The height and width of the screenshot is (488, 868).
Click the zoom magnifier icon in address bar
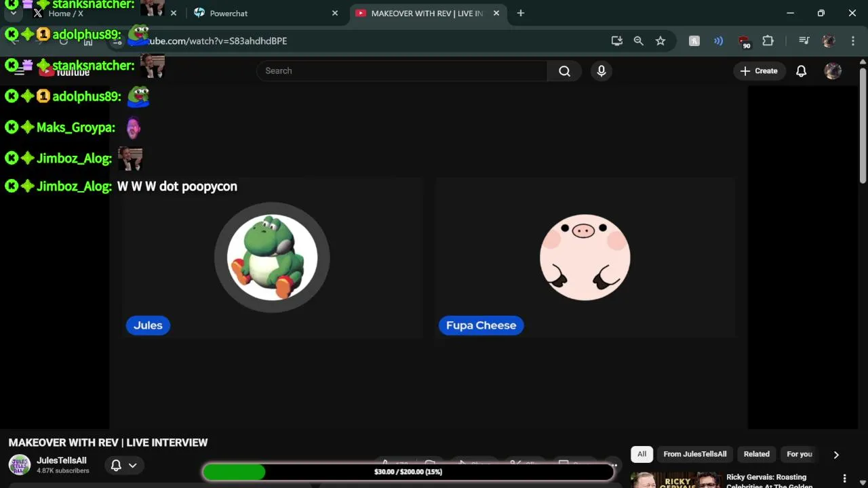tap(638, 41)
